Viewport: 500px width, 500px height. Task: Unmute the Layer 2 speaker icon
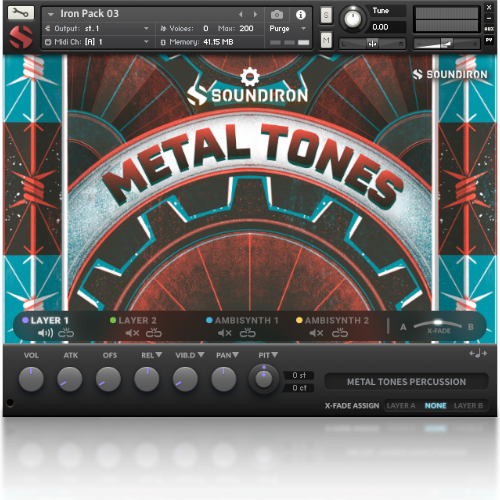(132, 333)
